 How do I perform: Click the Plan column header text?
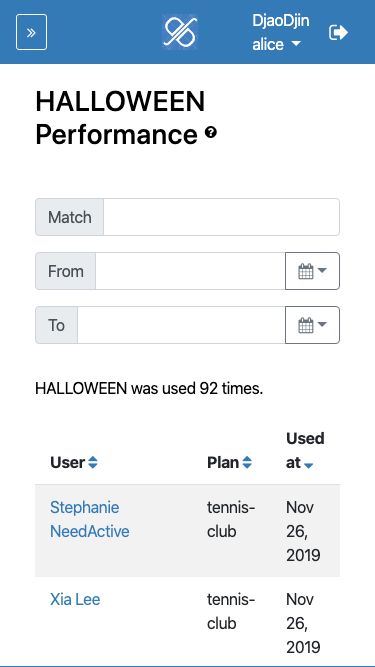223,463
